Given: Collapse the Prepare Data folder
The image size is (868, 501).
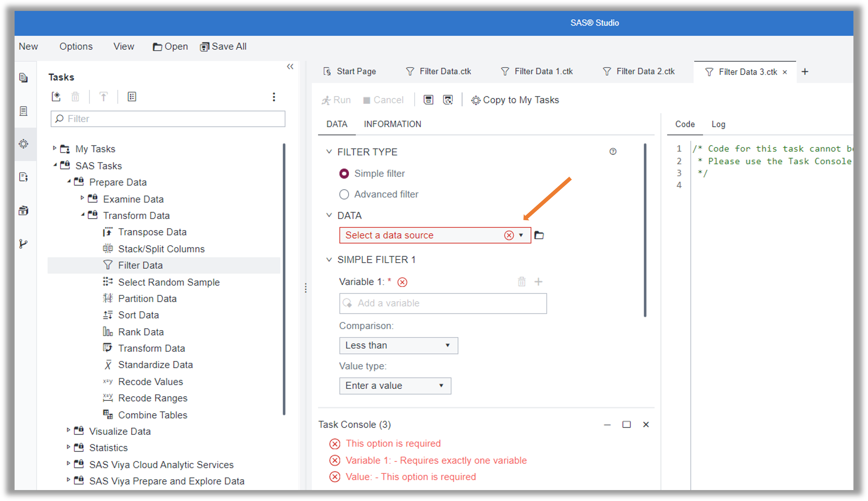Looking at the screenshot, I should [x=69, y=181].
